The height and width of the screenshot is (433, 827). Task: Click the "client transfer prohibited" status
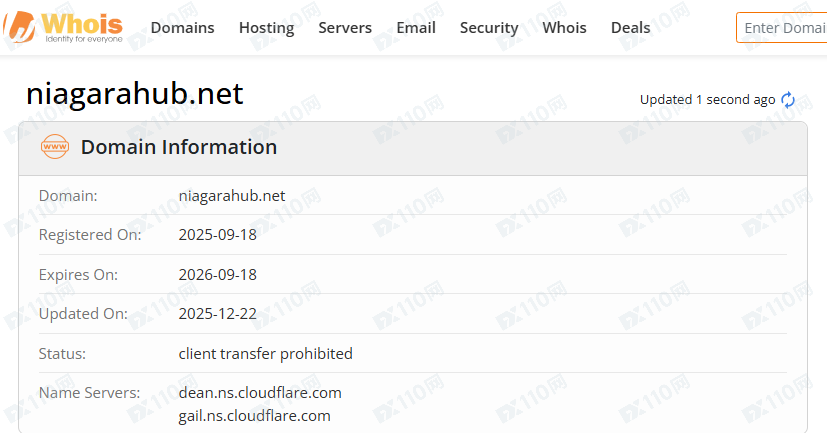coord(265,353)
